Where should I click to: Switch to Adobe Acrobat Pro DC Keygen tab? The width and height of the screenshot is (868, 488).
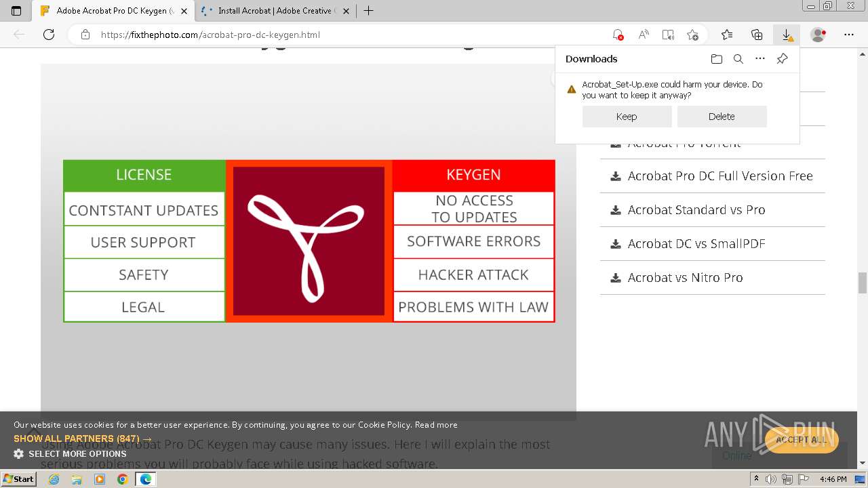pyautogui.click(x=113, y=11)
